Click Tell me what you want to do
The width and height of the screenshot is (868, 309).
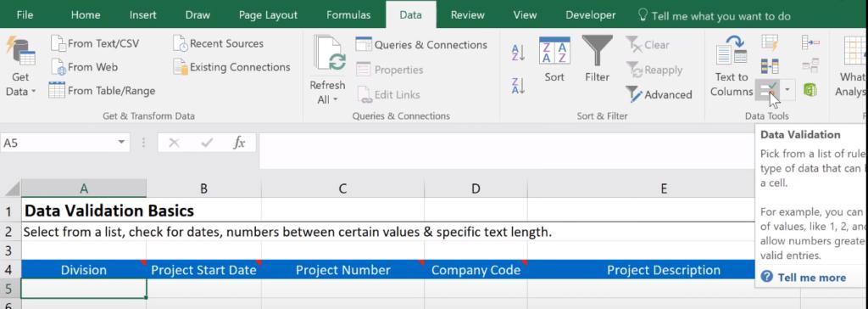point(715,16)
